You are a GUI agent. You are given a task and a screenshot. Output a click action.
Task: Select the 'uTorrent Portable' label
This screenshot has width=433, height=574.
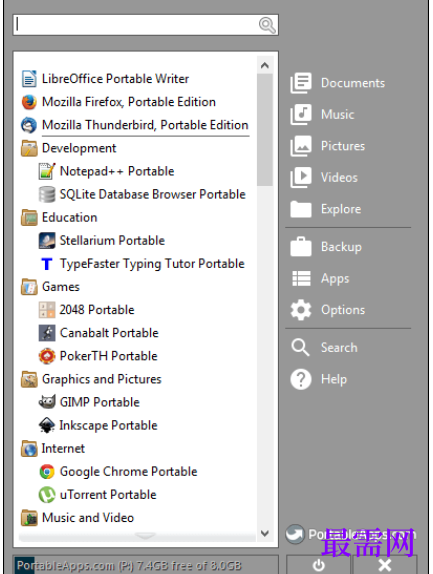(108, 495)
